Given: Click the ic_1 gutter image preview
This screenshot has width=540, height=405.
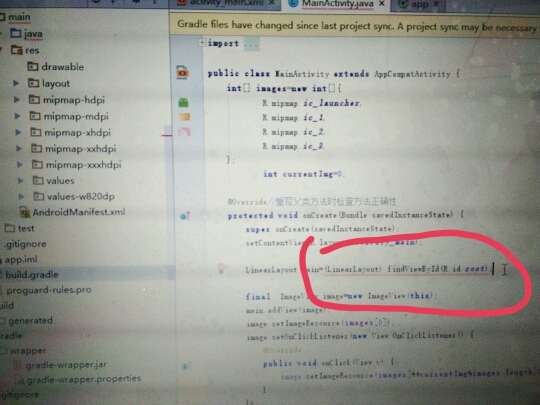Looking at the screenshot, I should [184, 117].
